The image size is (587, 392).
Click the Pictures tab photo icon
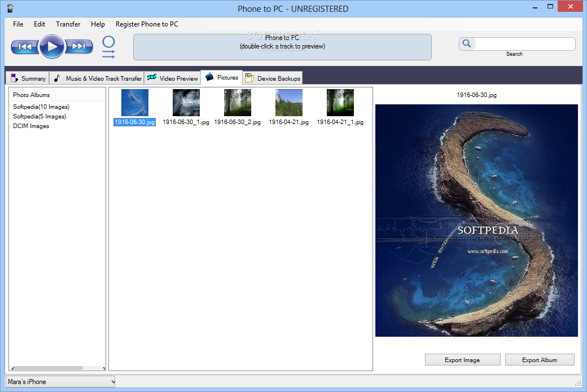coord(209,77)
